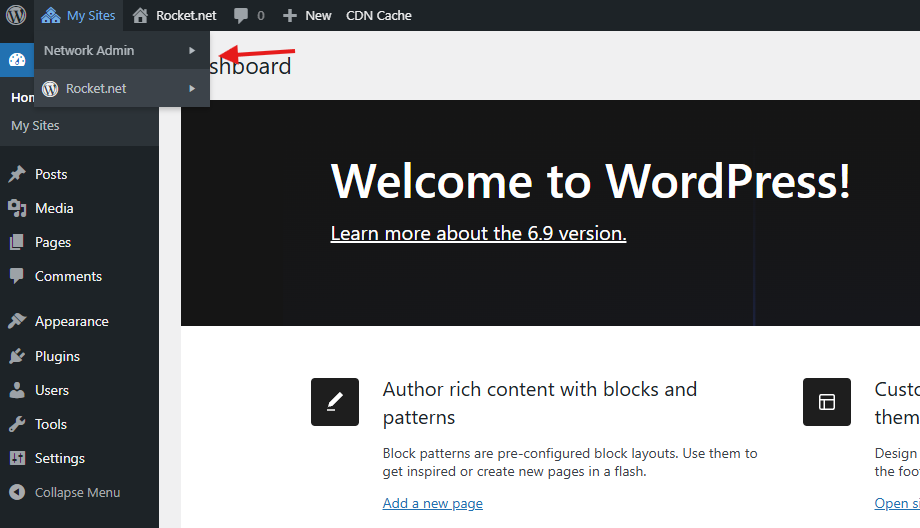Click the My Sites network icon
Screen dimensions: 920x528
50,15
